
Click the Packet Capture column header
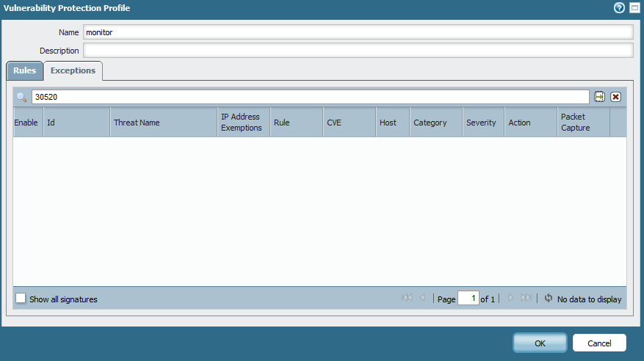pos(584,123)
